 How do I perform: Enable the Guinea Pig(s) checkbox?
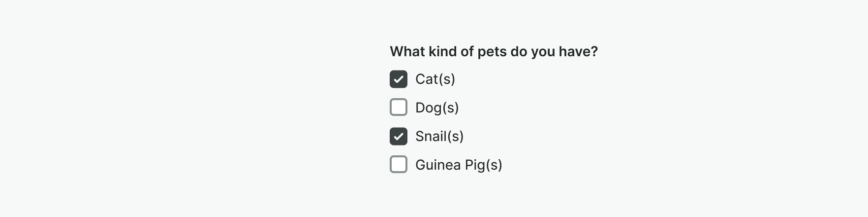(399, 165)
